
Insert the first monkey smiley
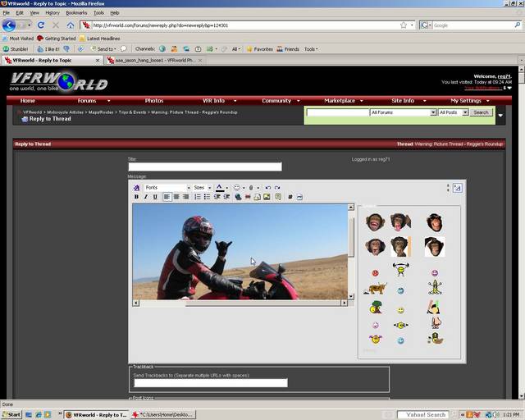(x=375, y=221)
